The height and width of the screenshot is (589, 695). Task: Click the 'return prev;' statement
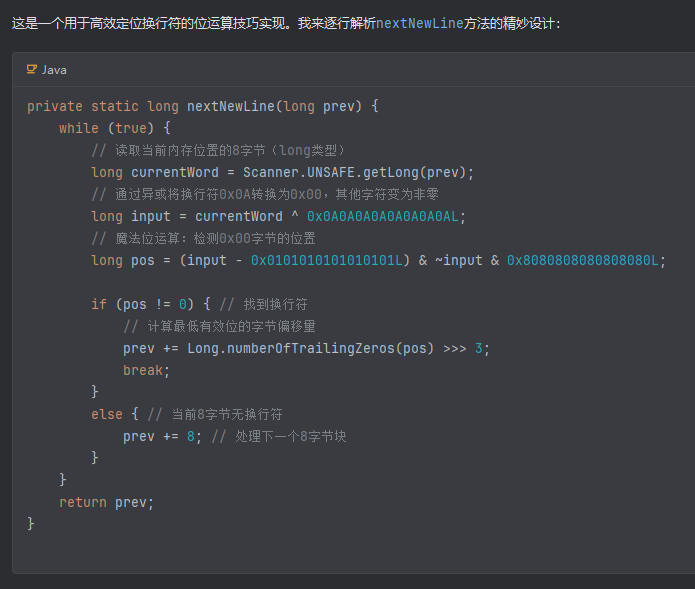(106, 502)
